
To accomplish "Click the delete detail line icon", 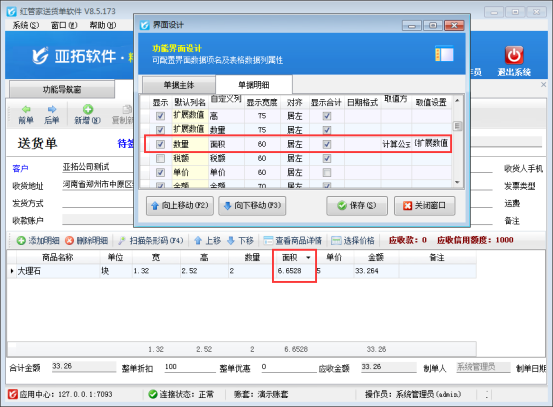I will tap(69, 241).
